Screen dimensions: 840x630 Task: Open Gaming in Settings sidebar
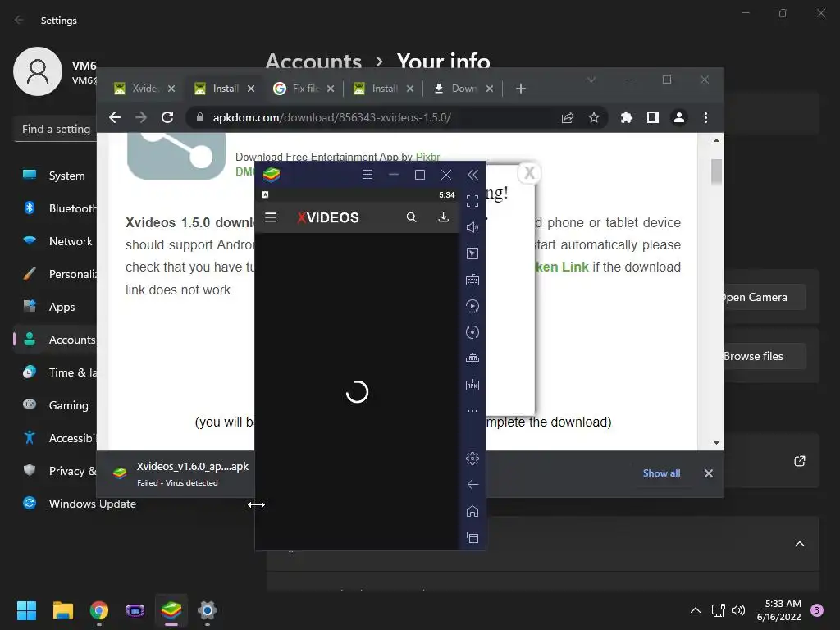pyautogui.click(x=55, y=405)
